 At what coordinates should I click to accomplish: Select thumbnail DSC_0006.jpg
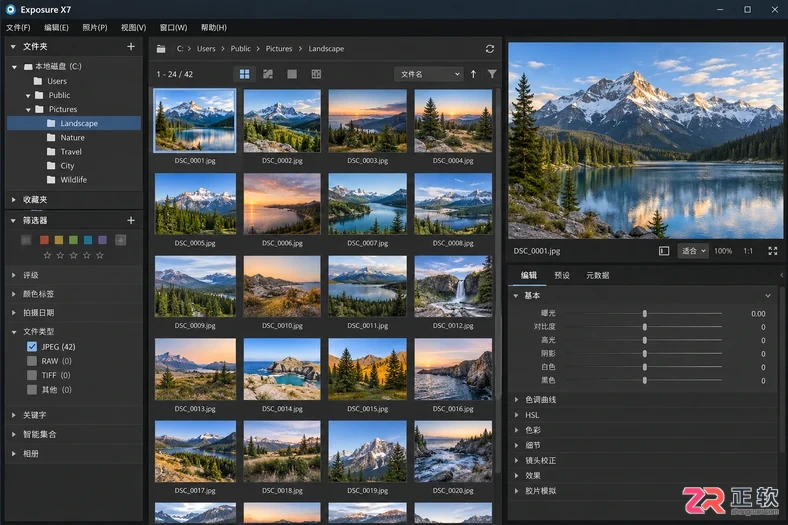point(282,204)
